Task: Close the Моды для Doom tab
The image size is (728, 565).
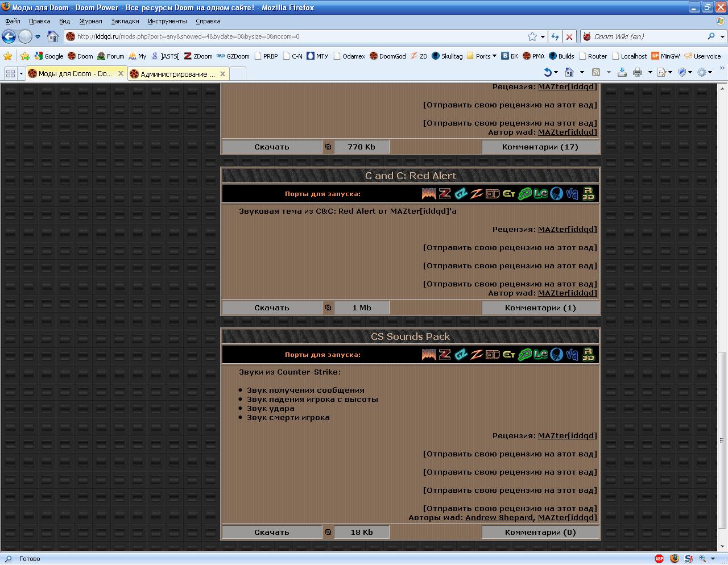Action: [x=121, y=73]
